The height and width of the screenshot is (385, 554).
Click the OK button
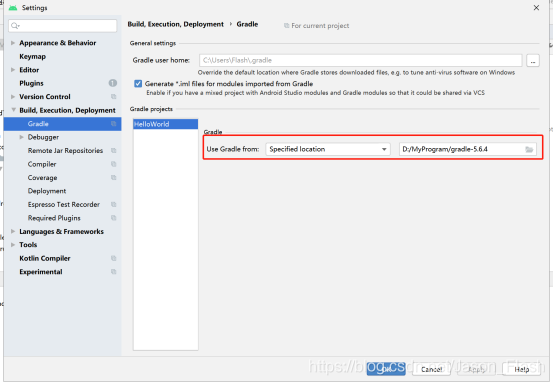coord(386,369)
